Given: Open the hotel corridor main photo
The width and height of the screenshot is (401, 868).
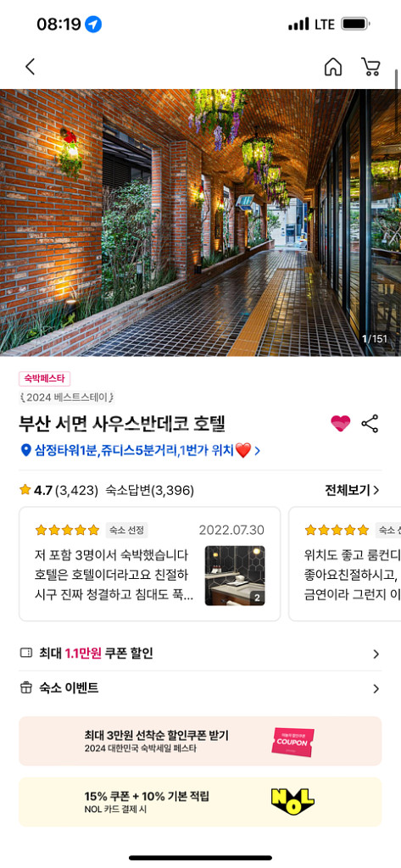Looking at the screenshot, I should (200, 222).
